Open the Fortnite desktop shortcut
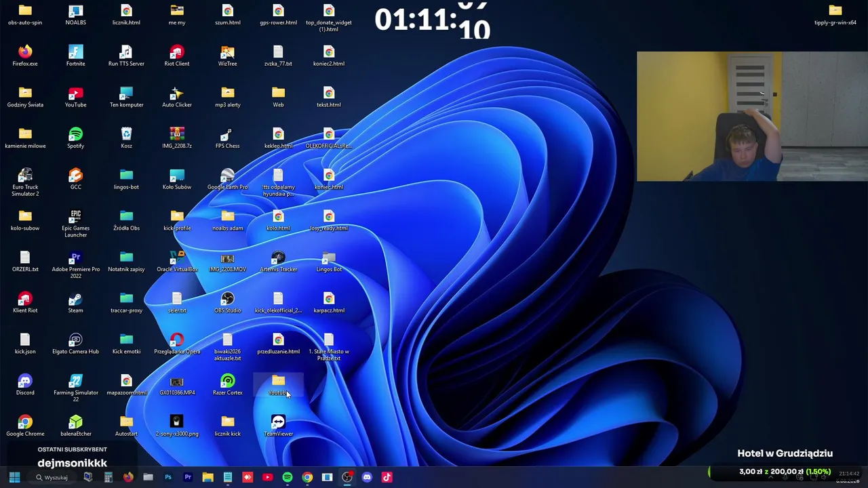 (75, 56)
